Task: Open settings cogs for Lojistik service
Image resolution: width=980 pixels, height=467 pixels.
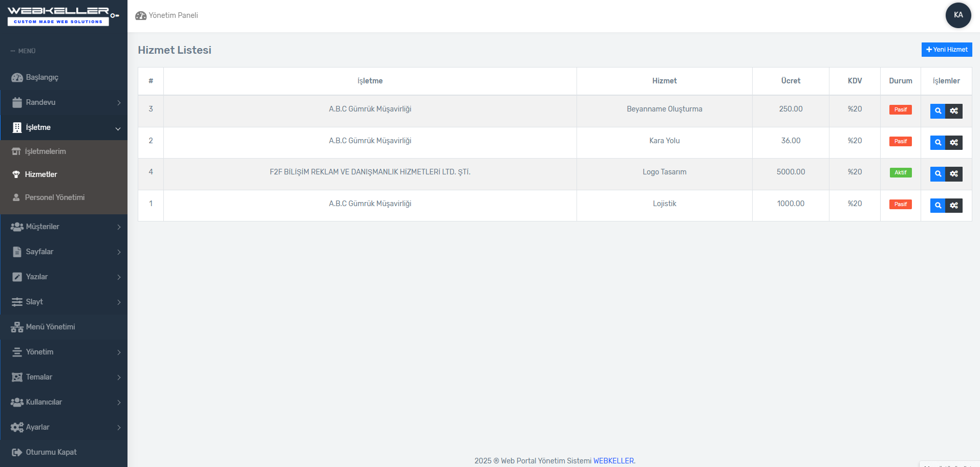Action: point(954,206)
